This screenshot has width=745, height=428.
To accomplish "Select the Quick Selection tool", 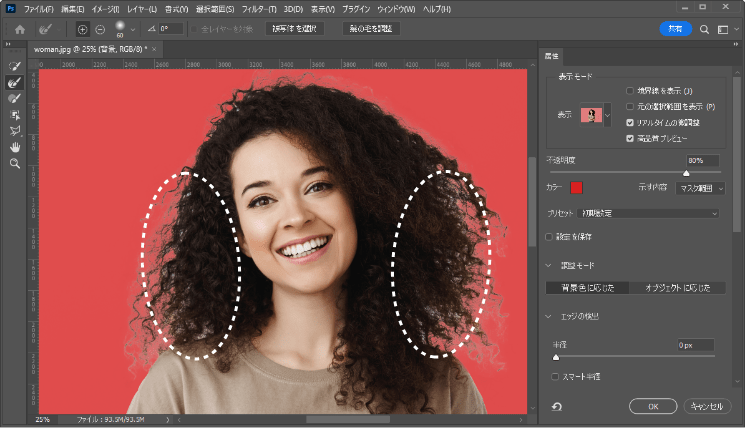I will point(15,66).
